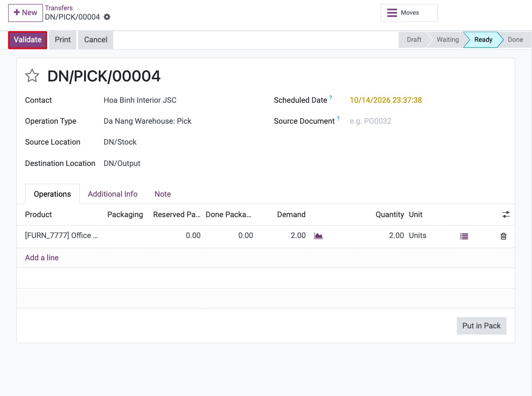Click Units cell in Unit column
532x396 pixels.
coord(418,235)
